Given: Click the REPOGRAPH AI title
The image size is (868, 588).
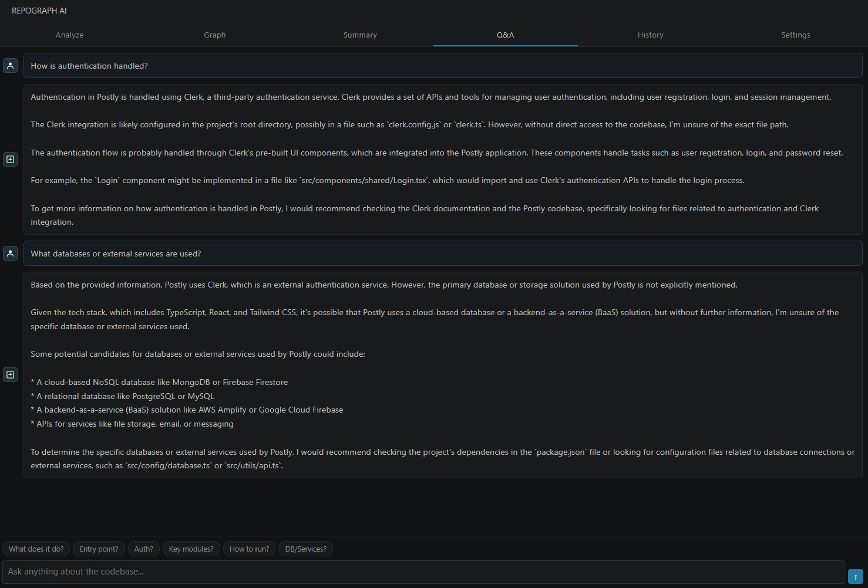Looking at the screenshot, I should [39, 11].
